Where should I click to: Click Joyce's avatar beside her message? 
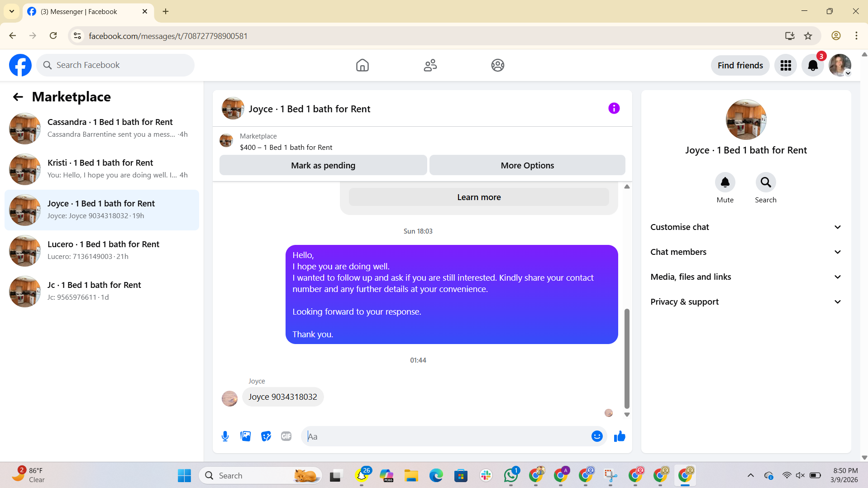(x=229, y=398)
